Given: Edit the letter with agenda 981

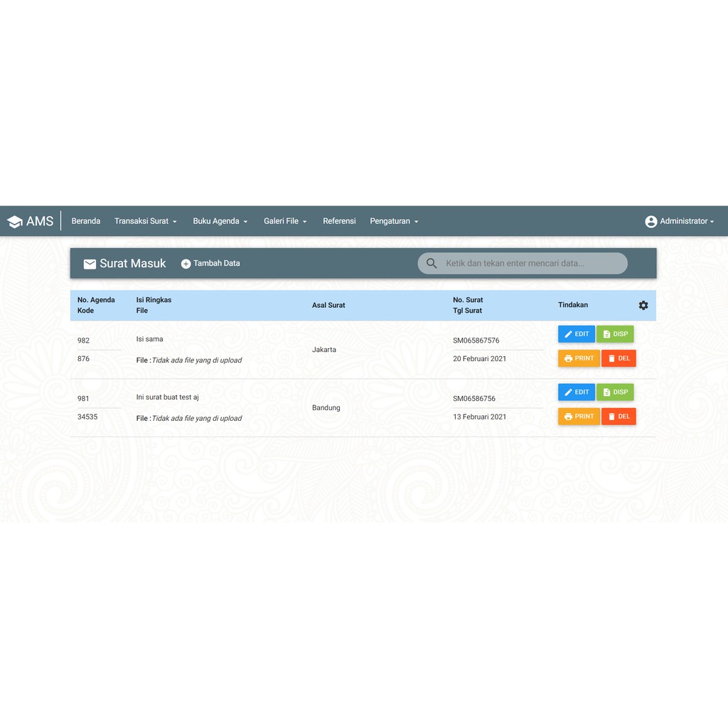Looking at the screenshot, I should coord(576,392).
